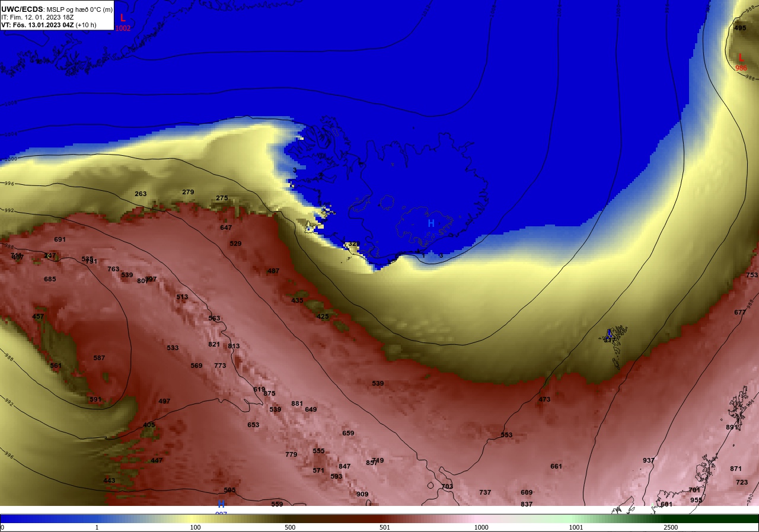The image size is (759, 532).
Task: Click the height value 405 on the map
Action: (149, 425)
